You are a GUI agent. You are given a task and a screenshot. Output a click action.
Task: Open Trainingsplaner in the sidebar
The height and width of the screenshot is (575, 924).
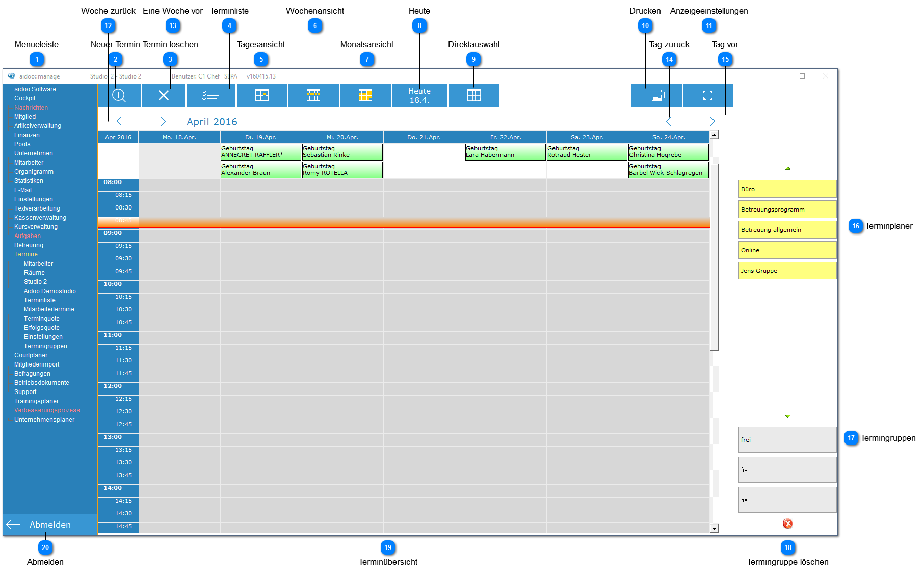tap(36, 401)
